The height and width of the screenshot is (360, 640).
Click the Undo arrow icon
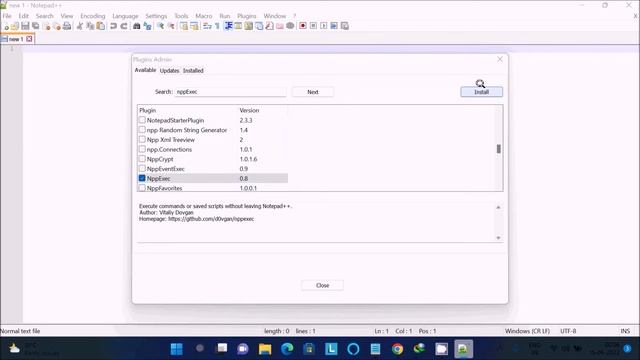[113, 26]
